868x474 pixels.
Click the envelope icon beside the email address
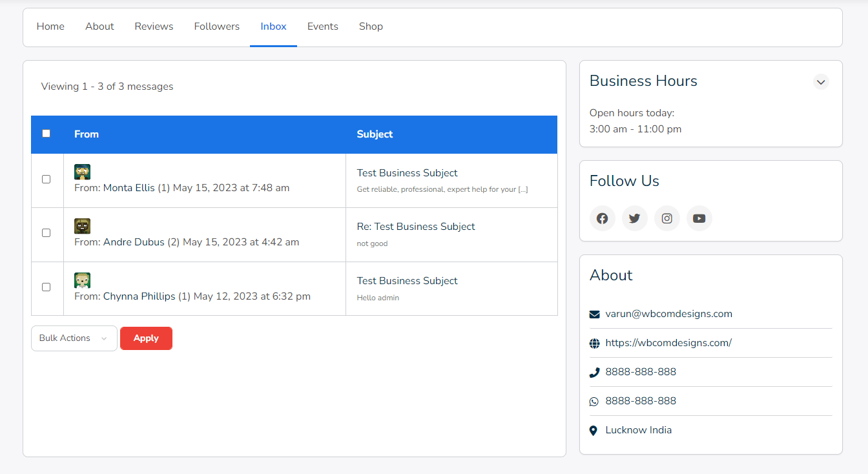[594, 314]
